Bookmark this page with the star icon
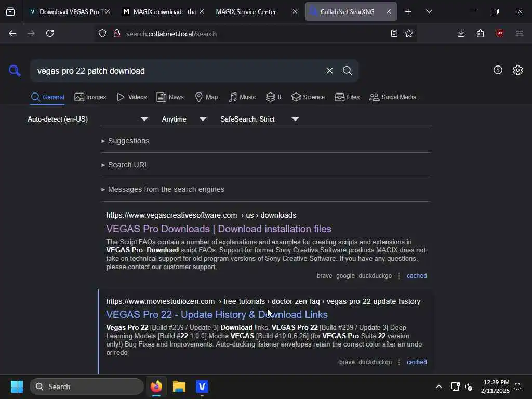This screenshot has width=532, height=399. [409, 33]
